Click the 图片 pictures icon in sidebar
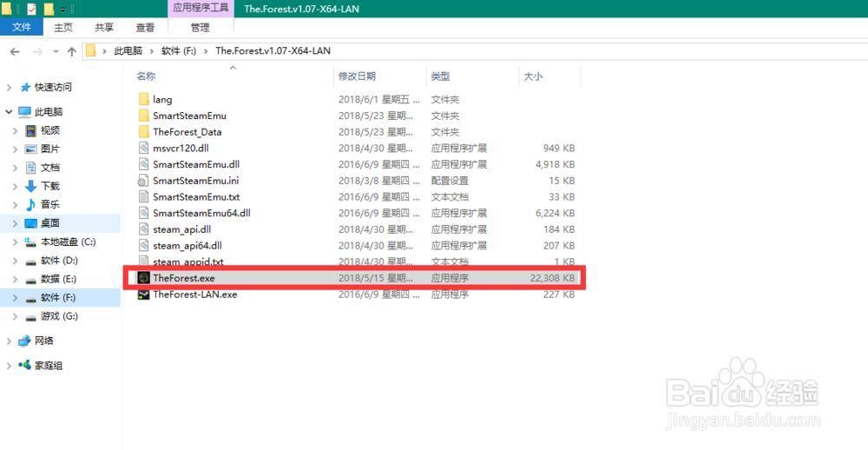 [x=31, y=149]
